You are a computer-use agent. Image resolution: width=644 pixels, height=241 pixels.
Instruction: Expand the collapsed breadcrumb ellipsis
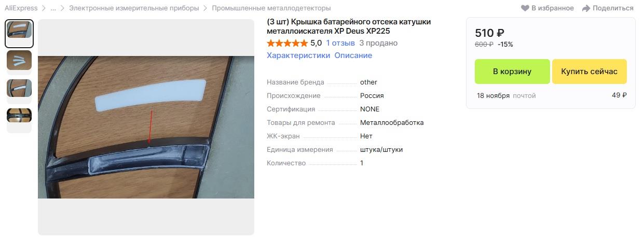tap(53, 8)
